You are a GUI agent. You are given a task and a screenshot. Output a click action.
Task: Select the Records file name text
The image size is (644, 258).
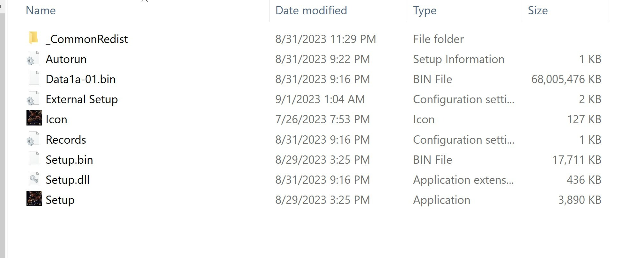coord(66,140)
